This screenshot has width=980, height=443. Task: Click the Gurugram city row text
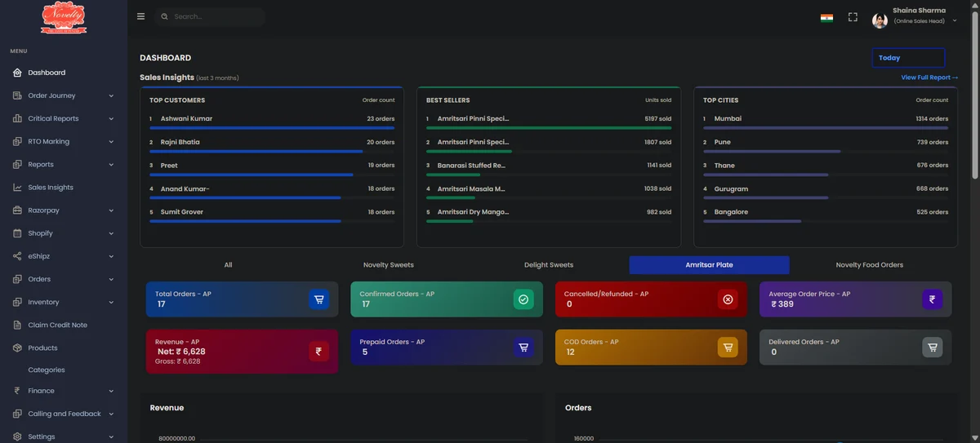[731, 188]
